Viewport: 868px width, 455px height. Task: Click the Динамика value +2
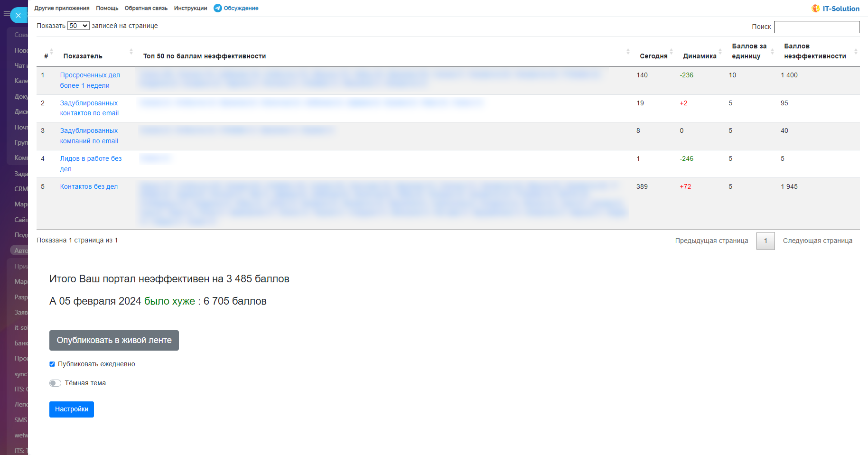click(x=683, y=103)
